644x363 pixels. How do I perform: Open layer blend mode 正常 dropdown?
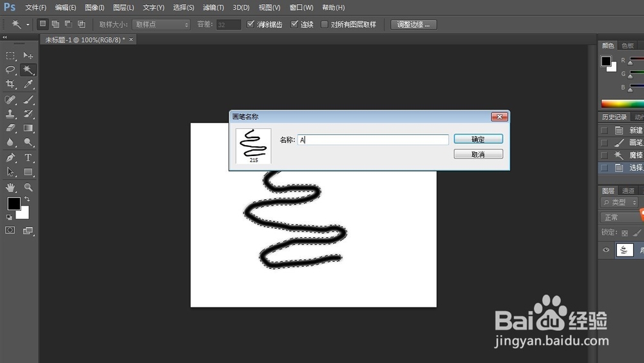click(621, 217)
